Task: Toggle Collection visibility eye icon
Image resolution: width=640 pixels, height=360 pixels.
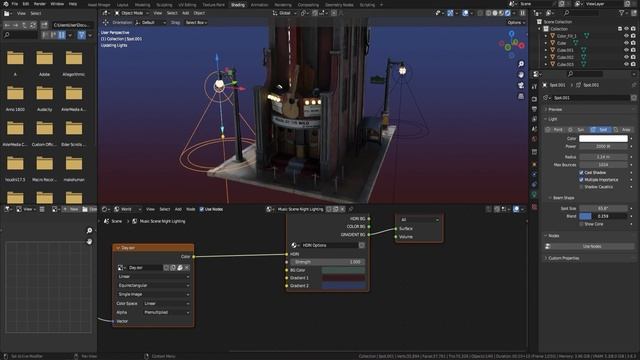Action: [626, 29]
